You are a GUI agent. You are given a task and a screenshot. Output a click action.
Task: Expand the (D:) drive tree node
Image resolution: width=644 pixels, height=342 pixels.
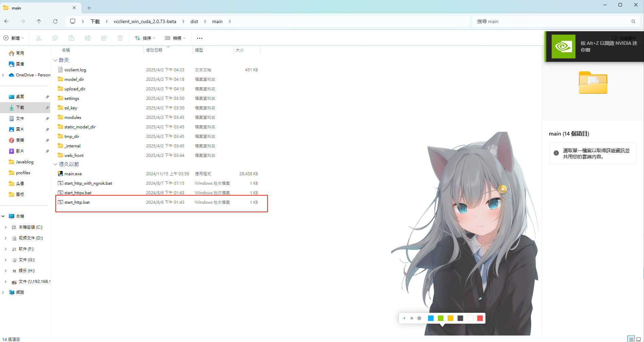[x=5, y=238]
